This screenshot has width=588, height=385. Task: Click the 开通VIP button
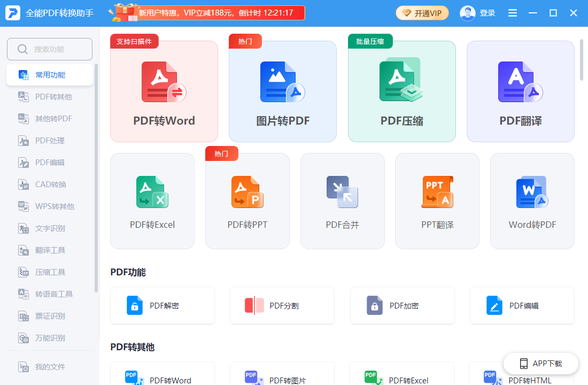tap(422, 13)
